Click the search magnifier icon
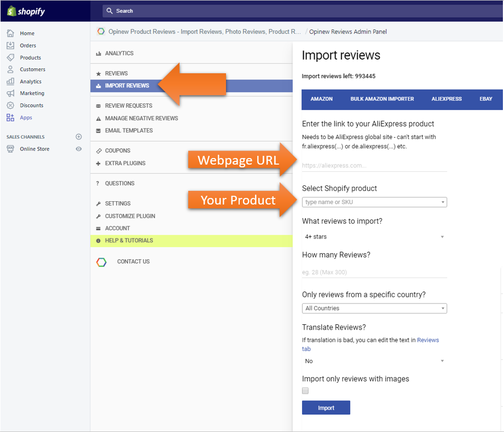 click(x=109, y=11)
